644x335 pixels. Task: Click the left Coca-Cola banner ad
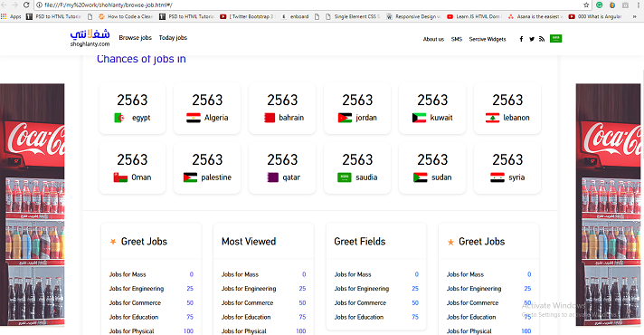(x=32, y=205)
